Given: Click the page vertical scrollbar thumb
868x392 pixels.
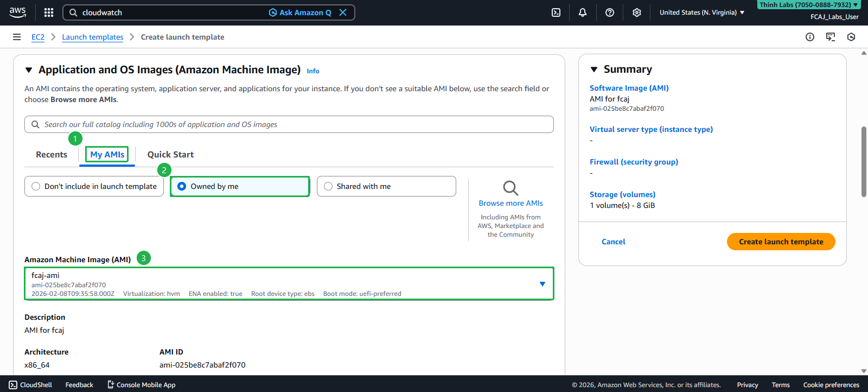Looking at the screenshot, I should tap(864, 162).
